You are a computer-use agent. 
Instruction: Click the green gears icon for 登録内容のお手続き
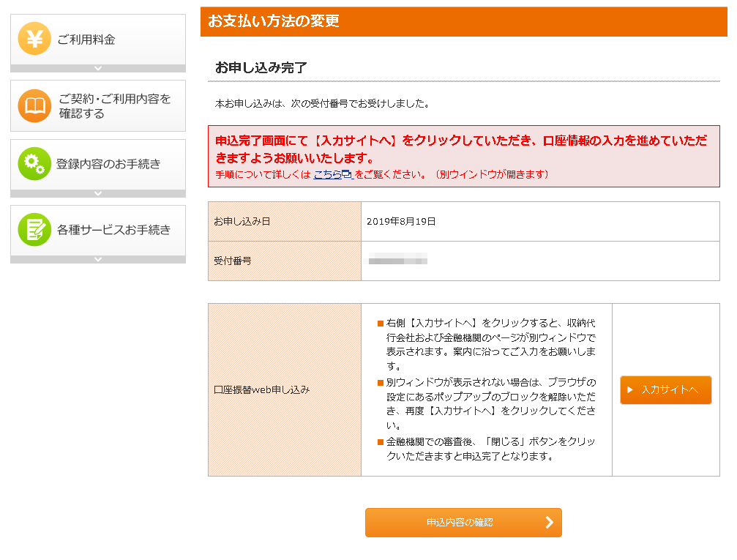tap(34, 164)
